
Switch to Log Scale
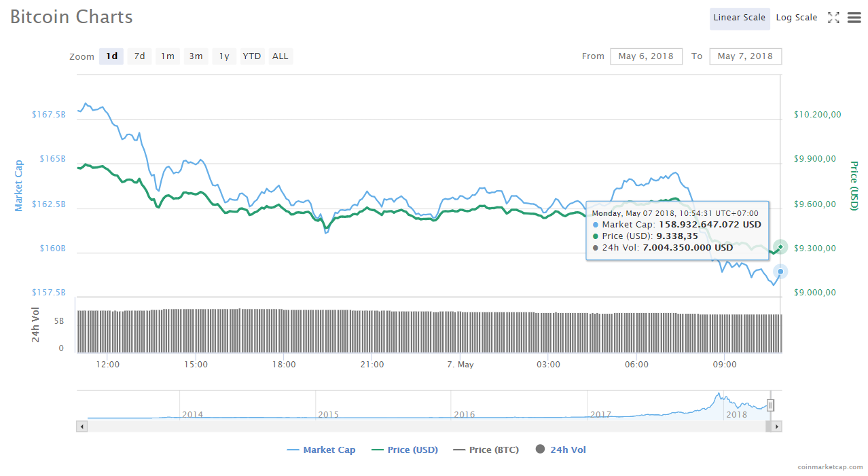pyautogui.click(x=797, y=18)
